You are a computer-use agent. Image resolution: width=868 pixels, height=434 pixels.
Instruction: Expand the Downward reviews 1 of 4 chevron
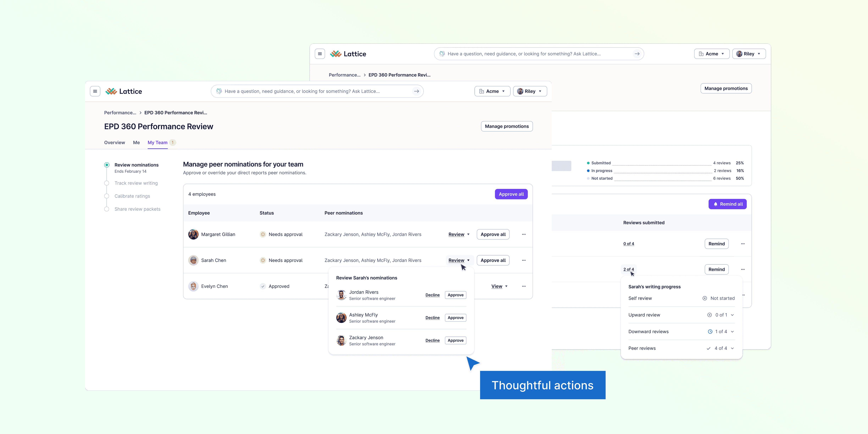pos(732,332)
